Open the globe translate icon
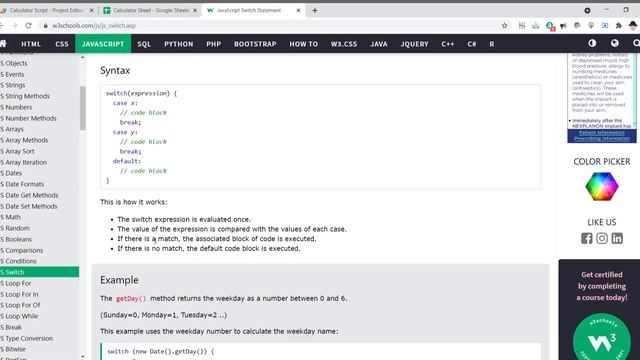 click(615, 43)
